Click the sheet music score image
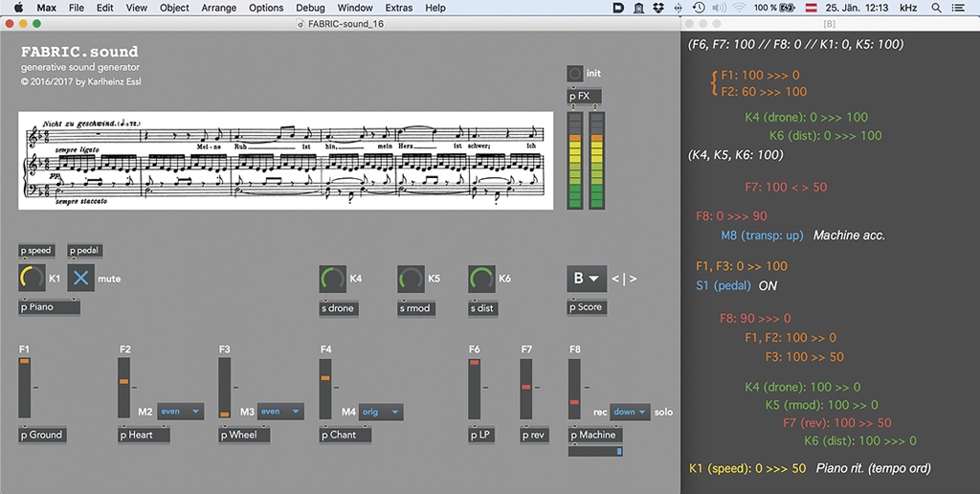980x494 pixels. pos(285,161)
